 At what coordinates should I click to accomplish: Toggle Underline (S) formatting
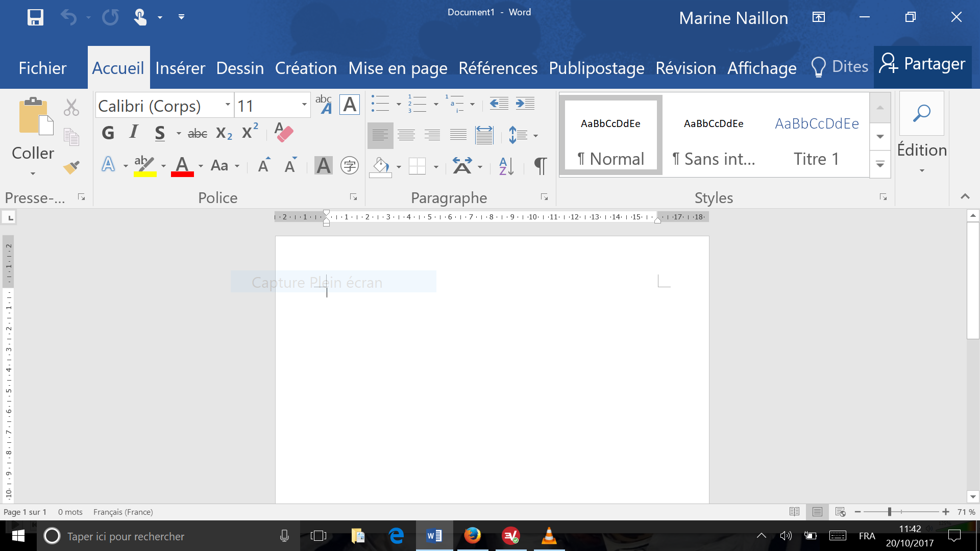point(160,133)
